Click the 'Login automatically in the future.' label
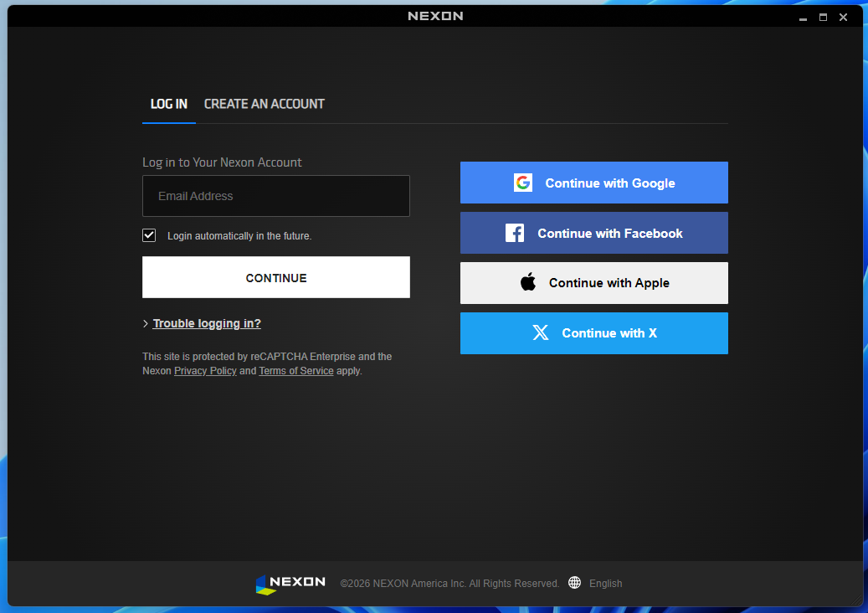The image size is (868, 613). tap(239, 236)
